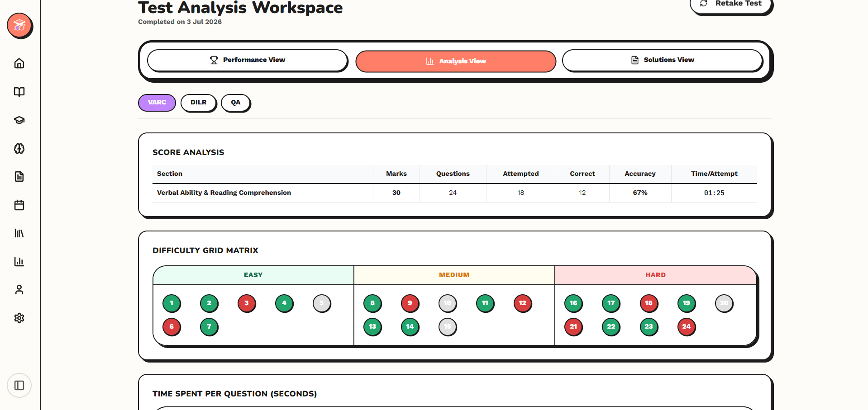Open the settings gear sidebar icon
Image resolution: width=868 pixels, height=410 pixels.
pyautogui.click(x=19, y=318)
